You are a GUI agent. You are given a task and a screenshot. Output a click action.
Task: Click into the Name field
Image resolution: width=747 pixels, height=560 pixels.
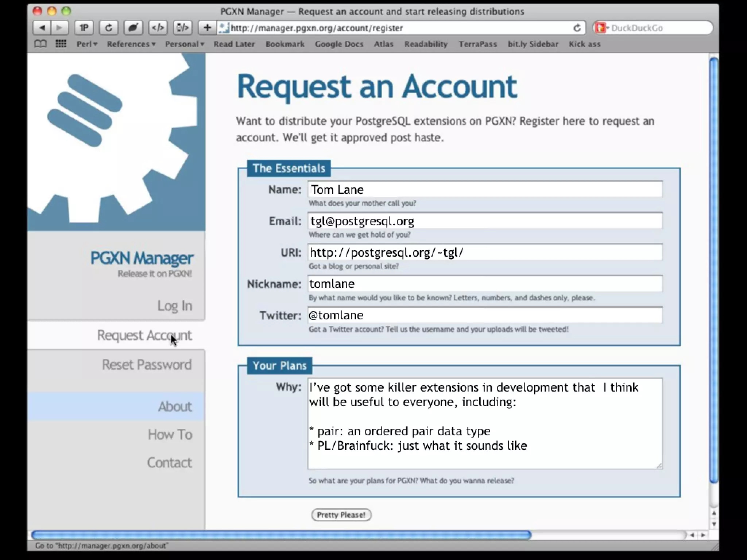pos(485,190)
